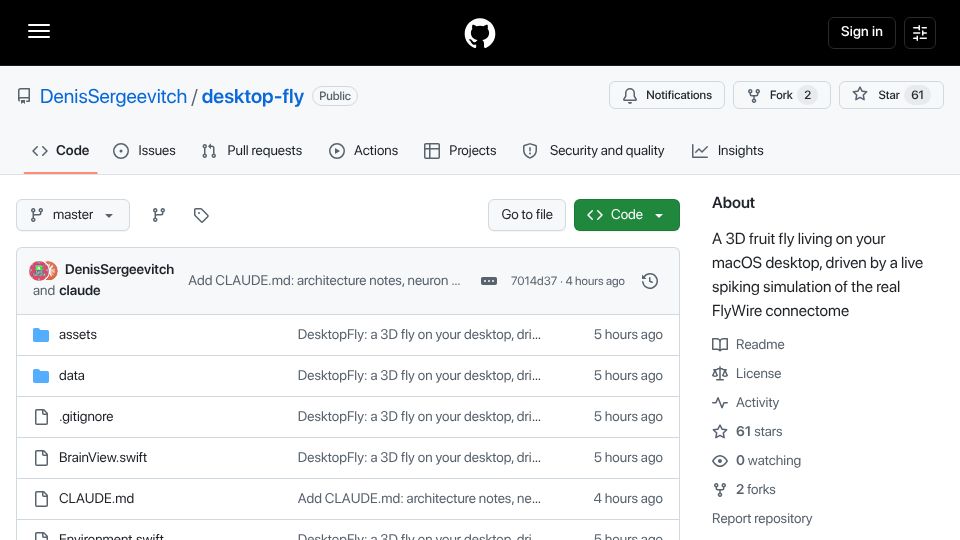Open Security and quality tab
The image size is (960, 540).
click(x=593, y=151)
